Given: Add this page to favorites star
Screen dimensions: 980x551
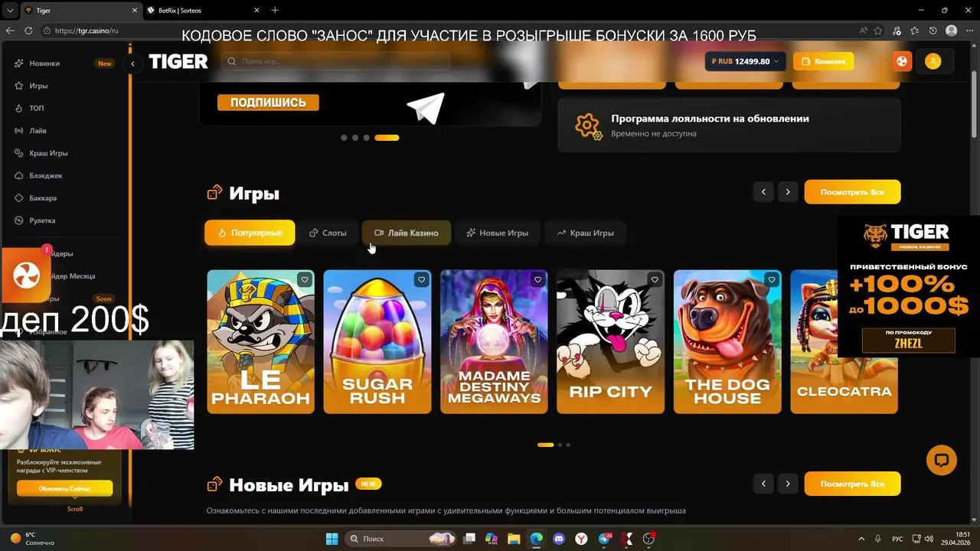Looking at the screenshot, I should tap(880, 31).
